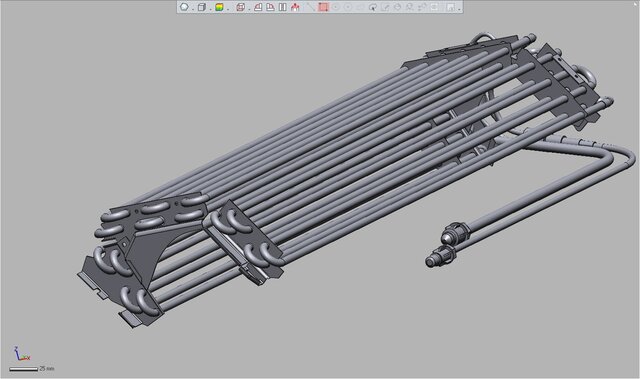Click the first of two adjacent red shape icons
The image size is (640, 379).
pos(258,7)
